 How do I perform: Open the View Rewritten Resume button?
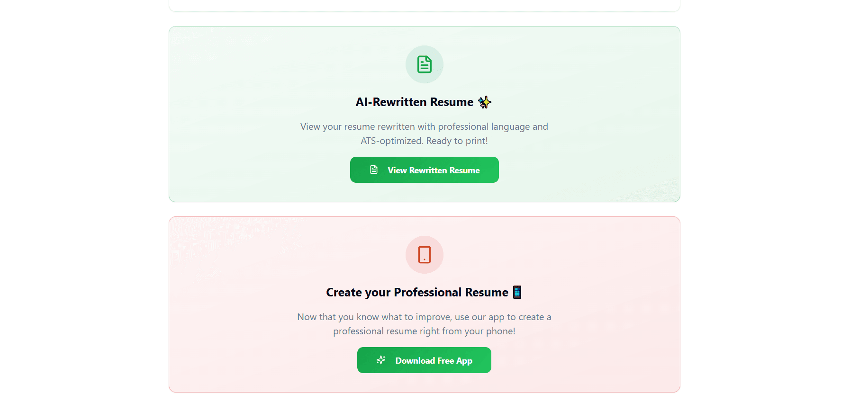(x=433, y=170)
